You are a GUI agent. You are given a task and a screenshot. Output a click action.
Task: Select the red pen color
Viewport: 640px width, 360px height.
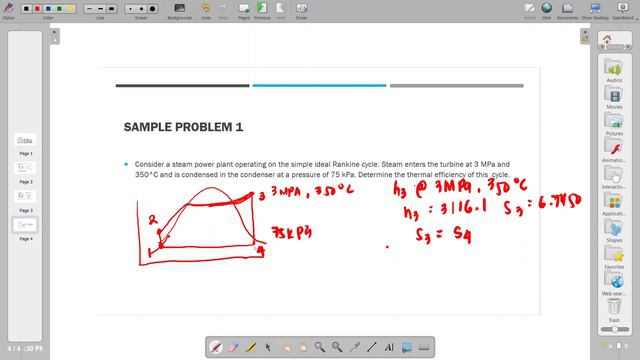[37, 8]
